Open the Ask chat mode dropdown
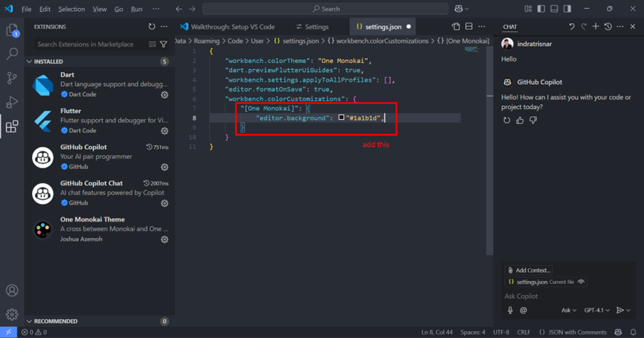The height and width of the screenshot is (338, 644). click(569, 310)
